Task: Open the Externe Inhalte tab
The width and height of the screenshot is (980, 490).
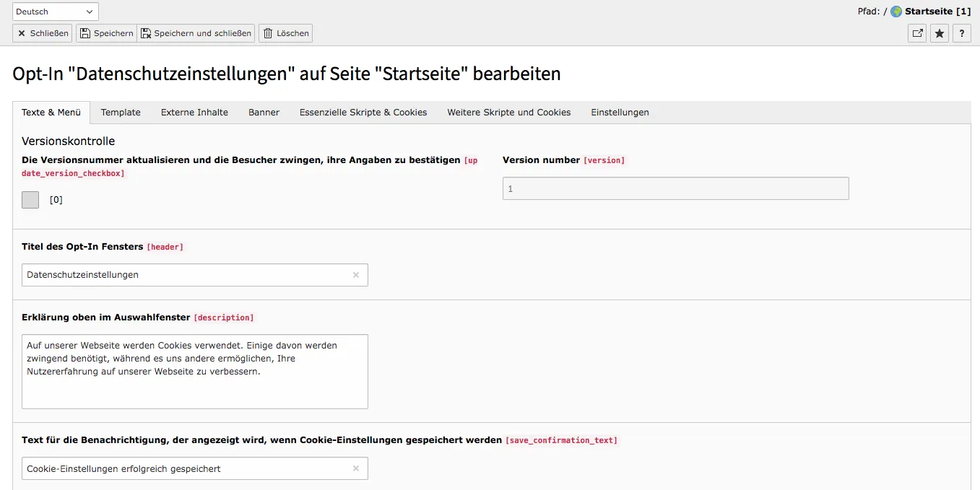Action: [194, 113]
